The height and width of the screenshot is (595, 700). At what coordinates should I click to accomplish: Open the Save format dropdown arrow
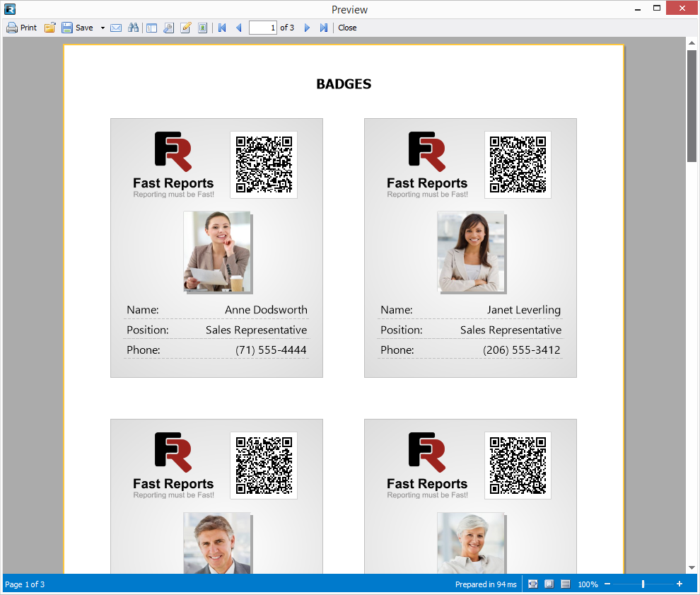click(x=102, y=28)
